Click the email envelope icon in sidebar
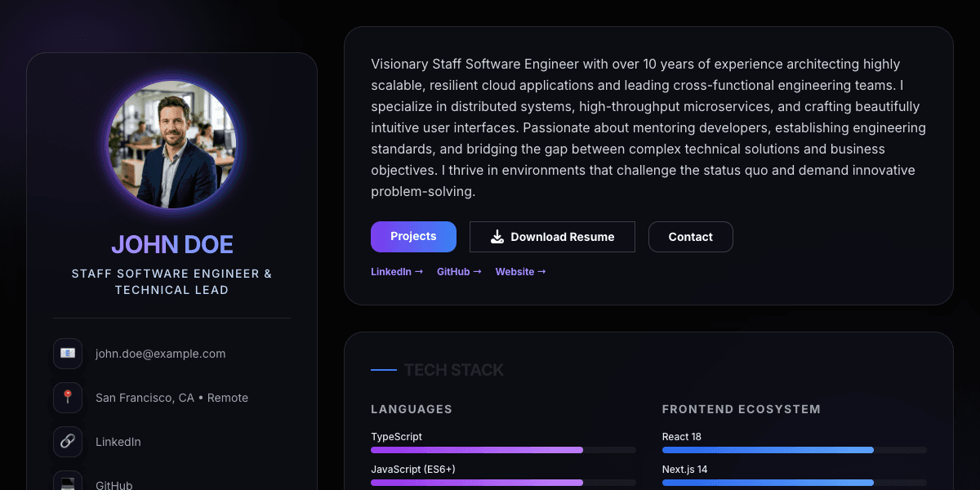The image size is (980, 490). pos(68,354)
